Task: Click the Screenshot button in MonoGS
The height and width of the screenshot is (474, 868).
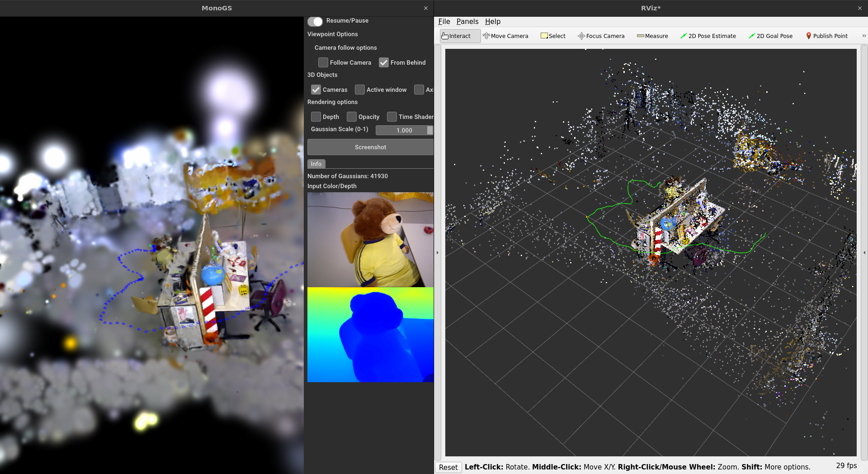Action: click(x=370, y=147)
